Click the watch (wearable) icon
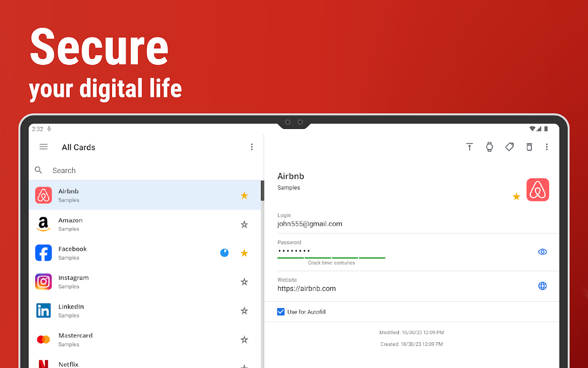This screenshot has height=368, width=588. coord(490,147)
